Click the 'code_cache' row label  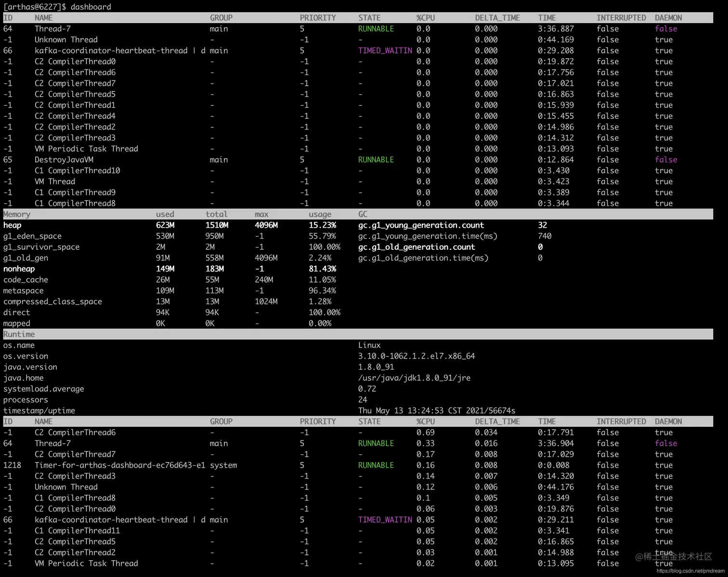point(26,280)
